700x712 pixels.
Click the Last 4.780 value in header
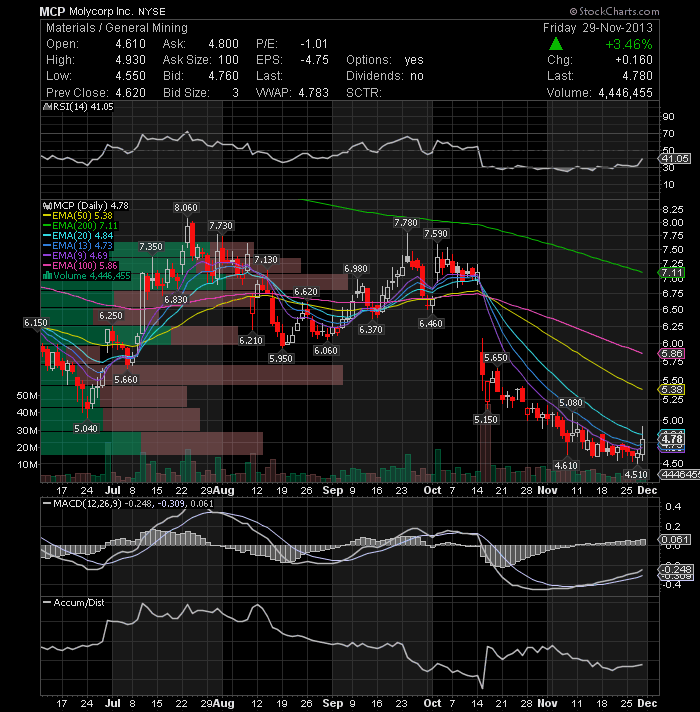(637, 76)
